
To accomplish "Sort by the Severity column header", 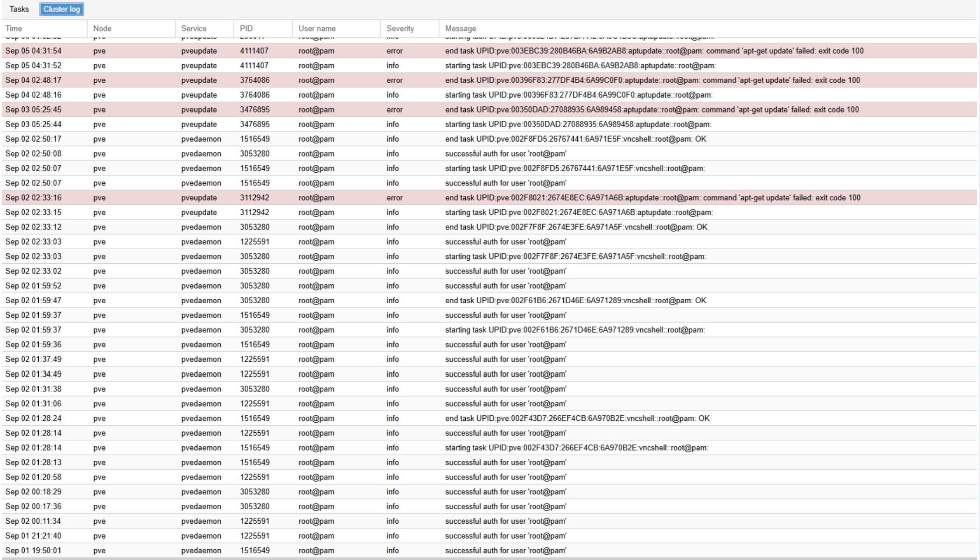I will (410, 28).
